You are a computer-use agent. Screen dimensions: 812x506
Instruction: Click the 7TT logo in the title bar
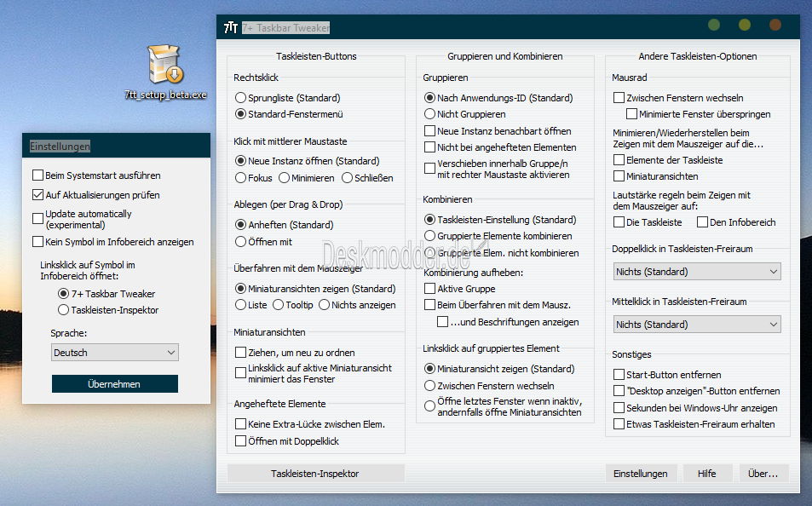click(x=231, y=27)
